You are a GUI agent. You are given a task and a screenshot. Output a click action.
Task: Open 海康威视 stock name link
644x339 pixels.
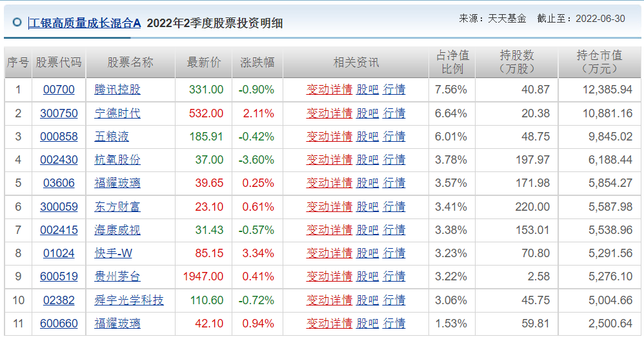pyautogui.click(x=117, y=230)
